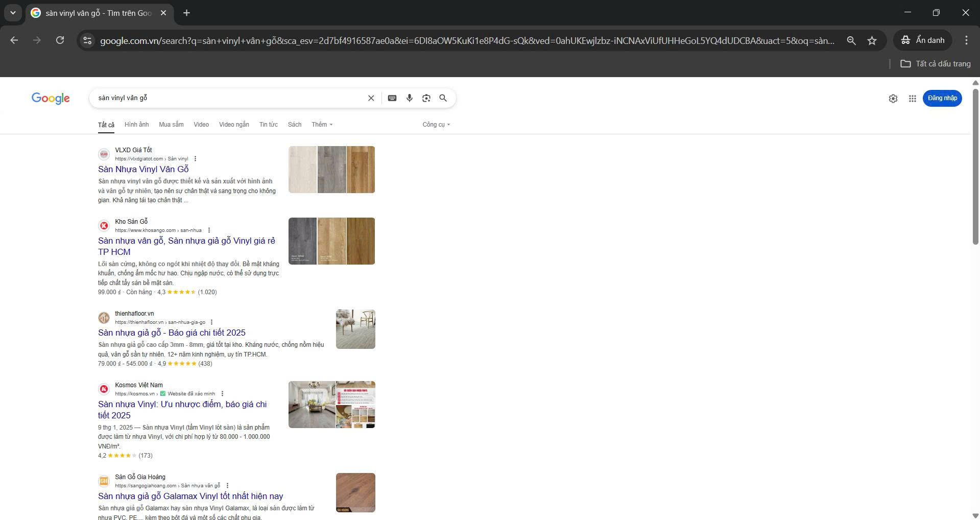Screen dimensions: 980x520
Task: Open Sàn nhựa vân gỗ giá rẻ TP HCM link
Action: [x=186, y=246]
